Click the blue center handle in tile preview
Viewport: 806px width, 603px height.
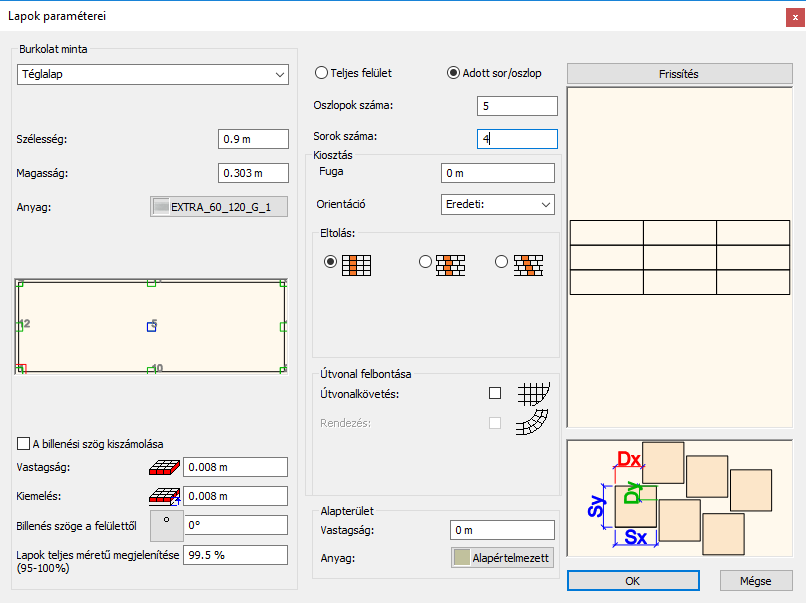(151, 326)
